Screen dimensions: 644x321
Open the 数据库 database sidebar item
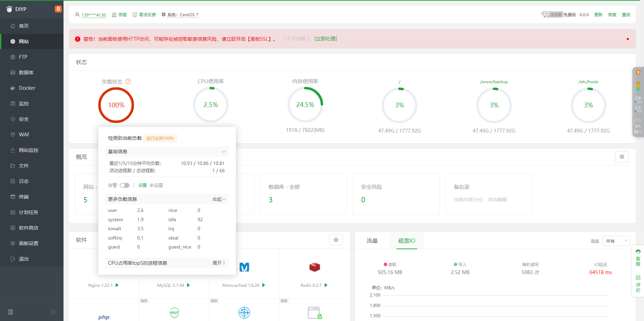click(x=32, y=72)
